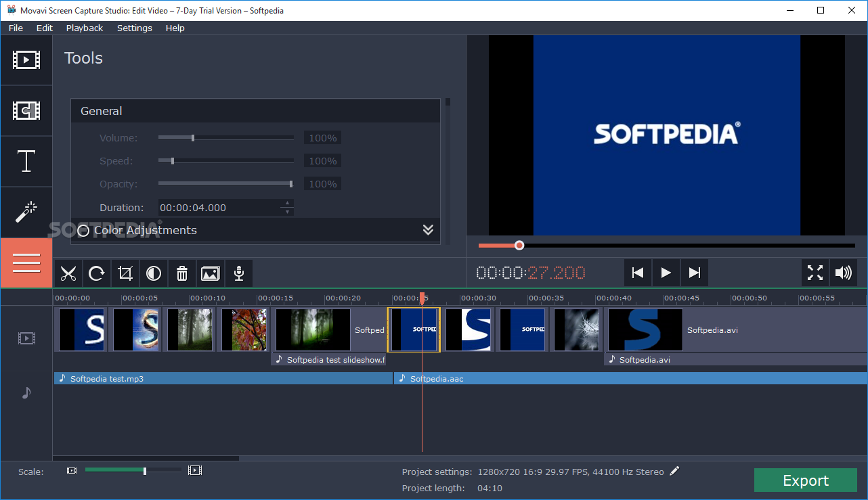The image size is (868, 500).
Task: Open the Titles text tool in sidebar
Action: (26, 162)
